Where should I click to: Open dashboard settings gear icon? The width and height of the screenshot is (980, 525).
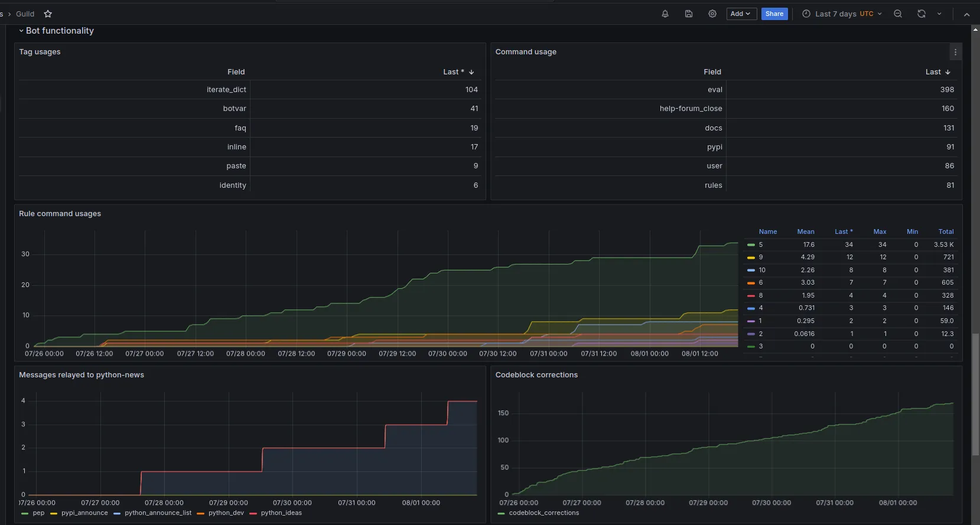[x=712, y=14]
